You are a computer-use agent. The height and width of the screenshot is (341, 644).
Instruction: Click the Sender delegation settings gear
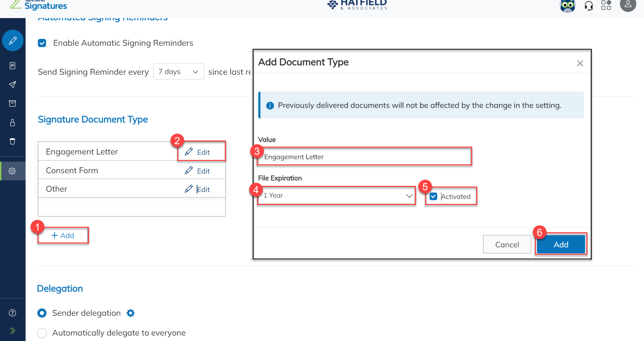coord(130,313)
